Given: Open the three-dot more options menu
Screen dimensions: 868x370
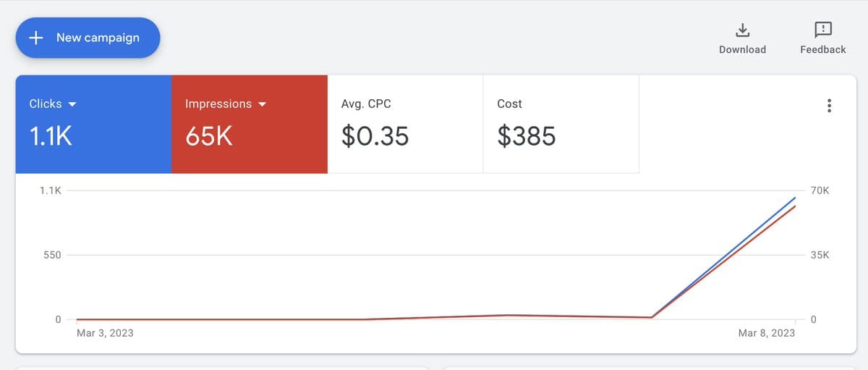Looking at the screenshot, I should 829,106.
